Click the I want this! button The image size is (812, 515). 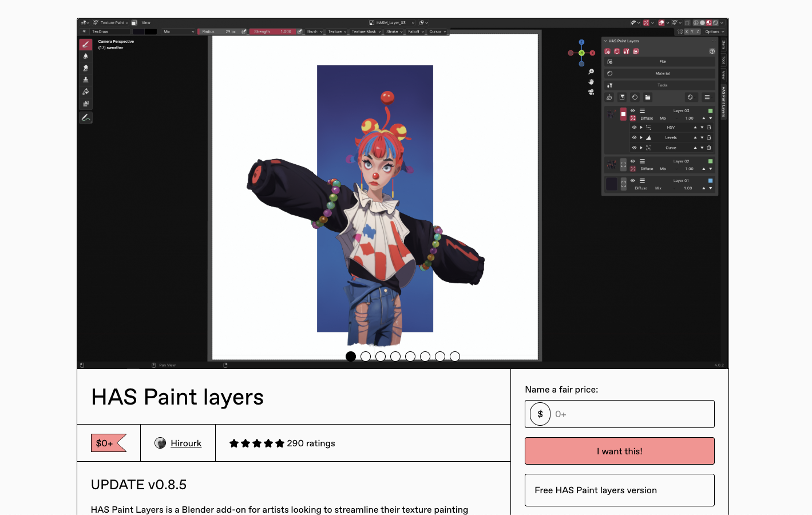(620, 451)
